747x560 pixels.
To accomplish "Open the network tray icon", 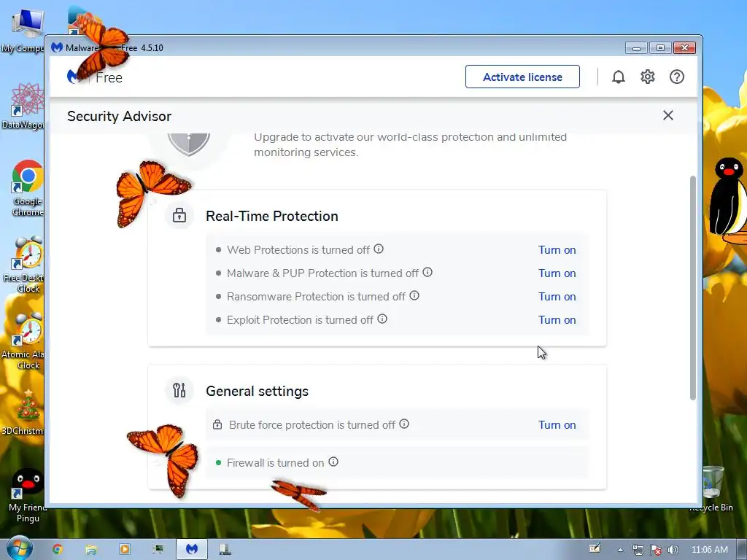I will [638, 550].
